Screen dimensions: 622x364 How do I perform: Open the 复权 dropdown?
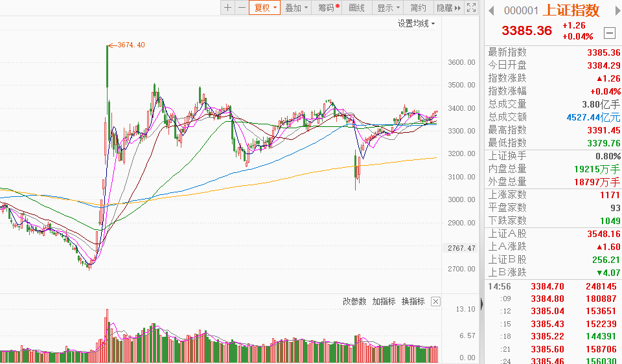click(265, 8)
